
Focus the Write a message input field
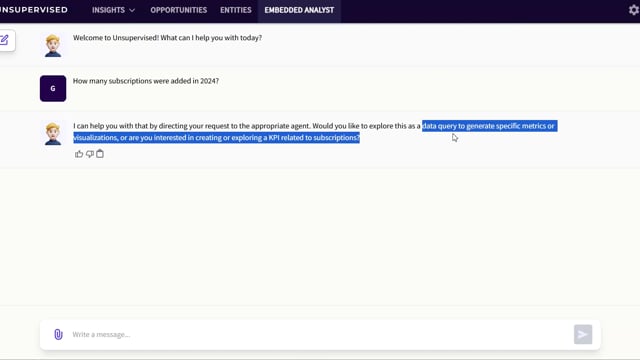point(320,334)
